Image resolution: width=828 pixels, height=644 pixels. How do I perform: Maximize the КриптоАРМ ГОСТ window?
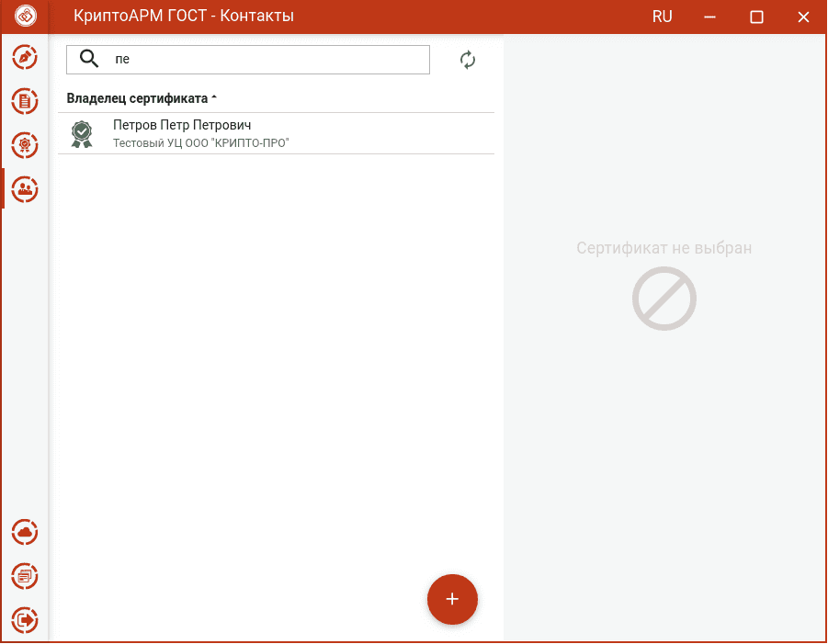point(756,17)
